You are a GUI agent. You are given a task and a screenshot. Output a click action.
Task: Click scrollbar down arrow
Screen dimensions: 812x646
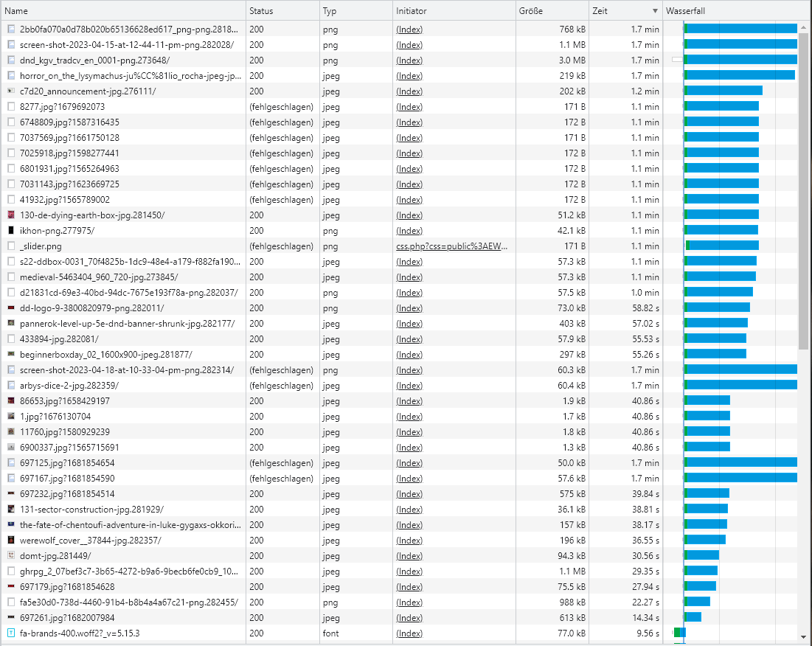pos(803,637)
